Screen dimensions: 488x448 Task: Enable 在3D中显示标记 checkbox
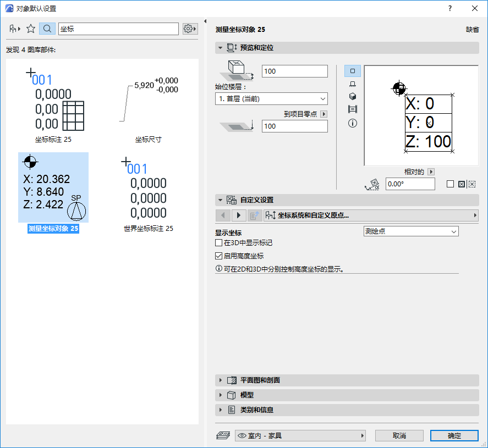click(x=217, y=243)
